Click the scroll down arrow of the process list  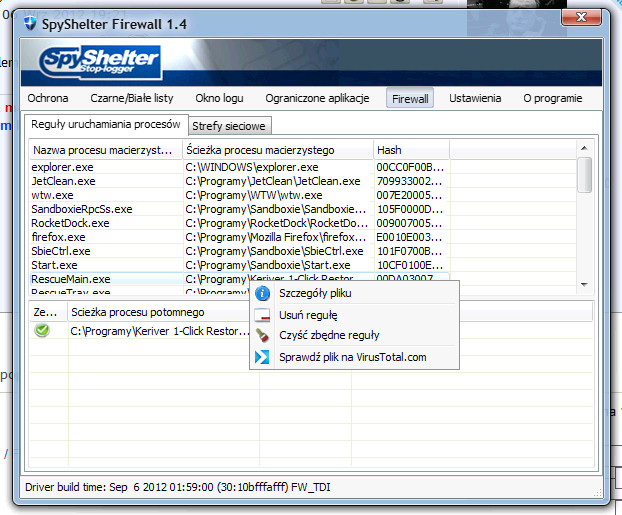pos(584,284)
